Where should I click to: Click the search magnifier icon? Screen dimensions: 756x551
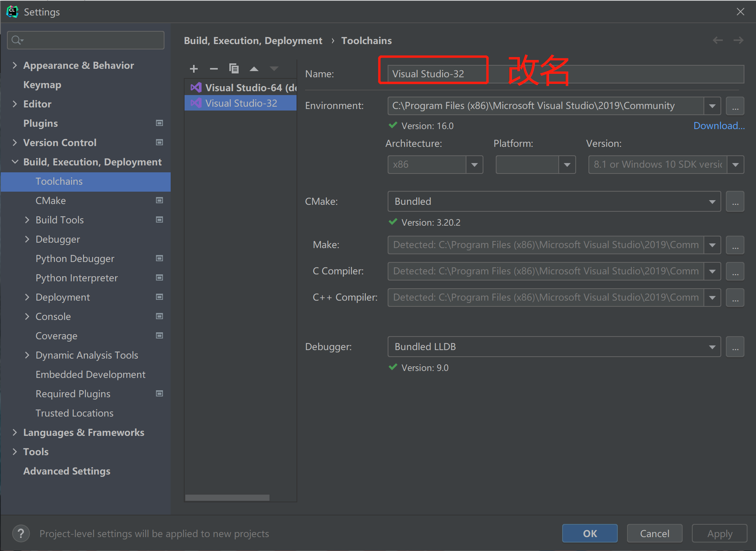[17, 40]
